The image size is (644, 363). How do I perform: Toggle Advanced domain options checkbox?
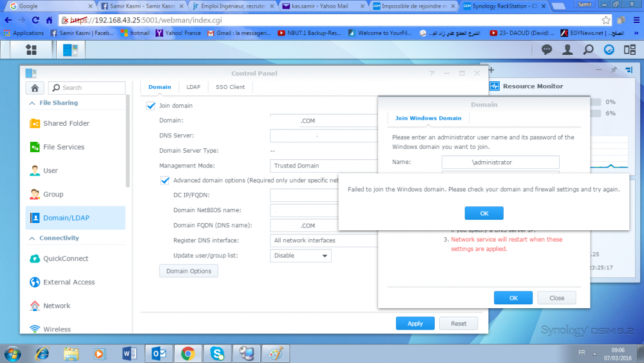coord(165,181)
